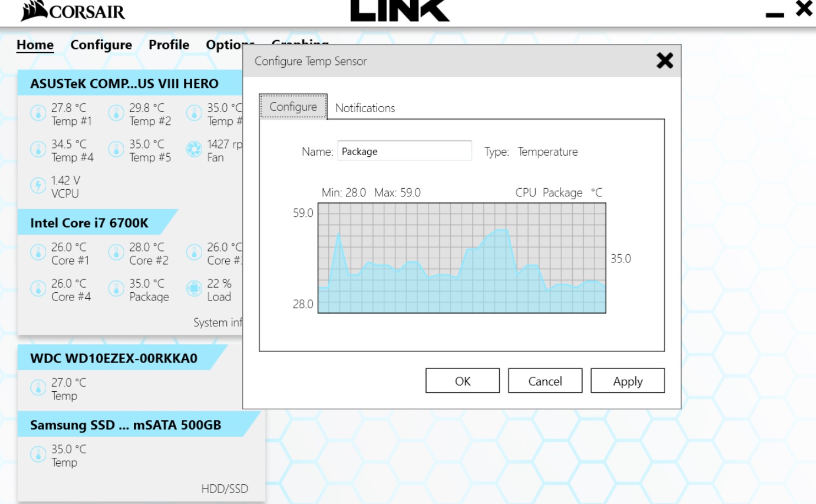Click the Apply button
The height and width of the screenshot is (504, 816).
pos(628,381)
